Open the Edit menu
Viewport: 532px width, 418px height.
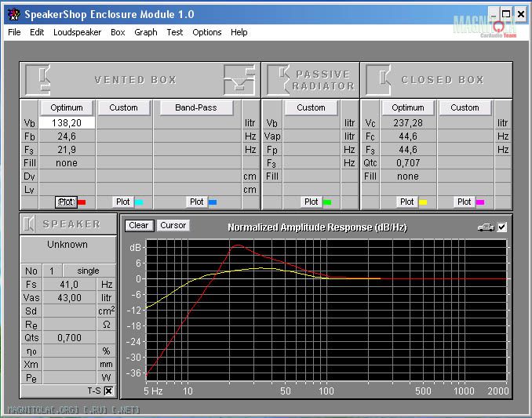(x=37, y=32)
